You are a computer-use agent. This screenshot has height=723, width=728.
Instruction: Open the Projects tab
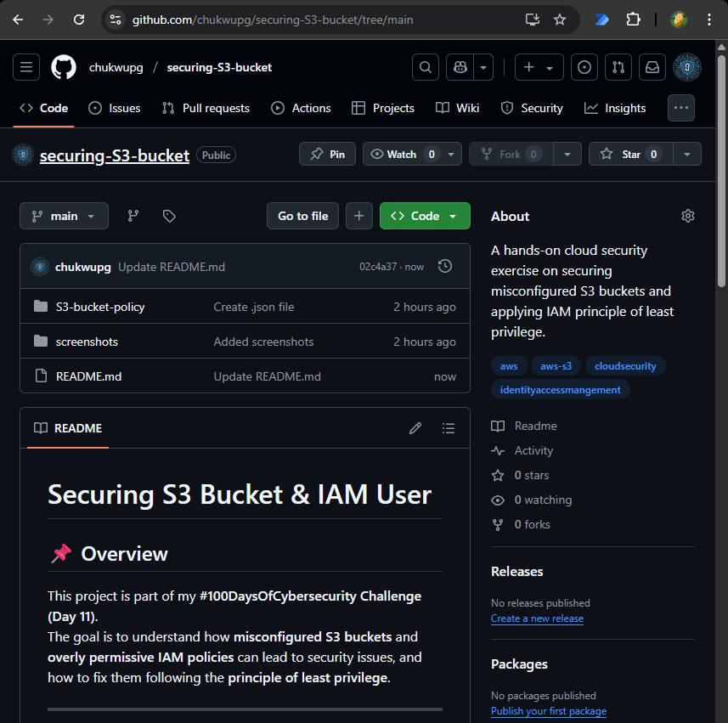[x=383, y=108]
